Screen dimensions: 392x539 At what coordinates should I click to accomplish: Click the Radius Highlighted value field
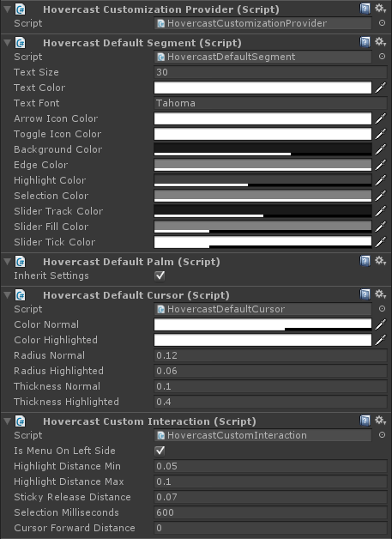point(271,371)
